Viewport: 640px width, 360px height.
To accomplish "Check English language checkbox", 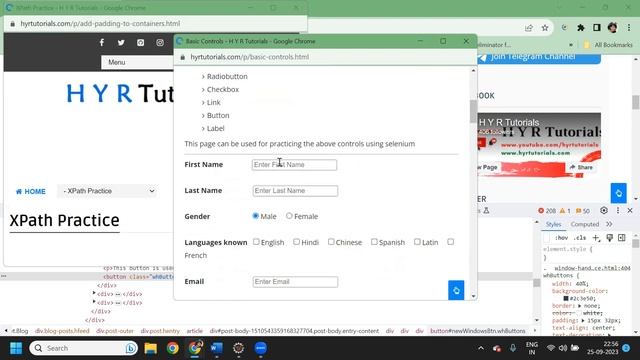I will tap(256, 242).
